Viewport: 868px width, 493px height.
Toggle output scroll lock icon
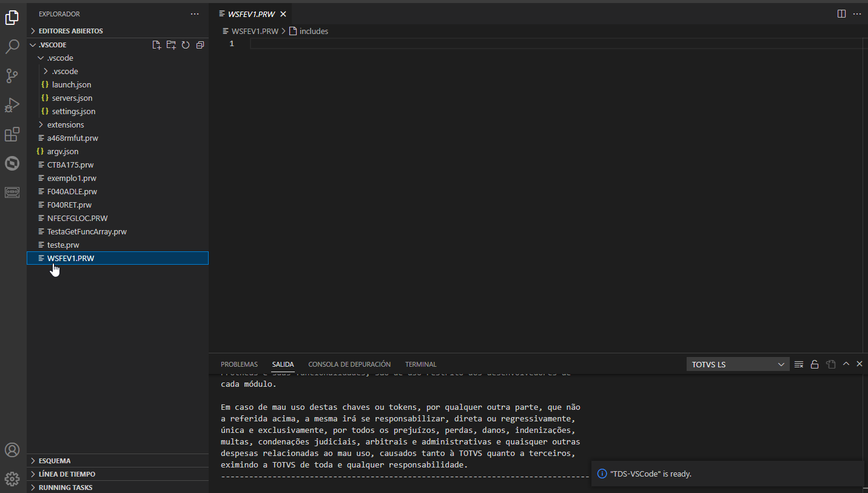pyautogui.click(x=815, y=364)
